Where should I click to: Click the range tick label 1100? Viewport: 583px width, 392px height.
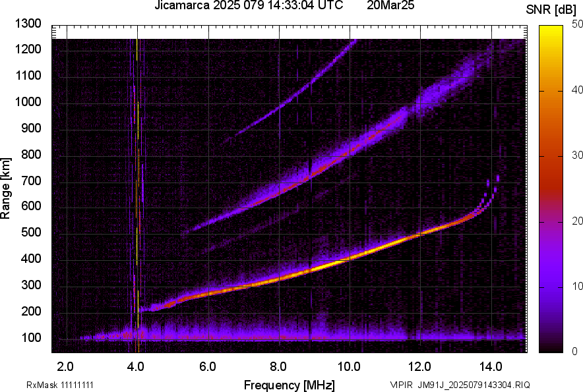pyautogui.click(x=28, y=75)
